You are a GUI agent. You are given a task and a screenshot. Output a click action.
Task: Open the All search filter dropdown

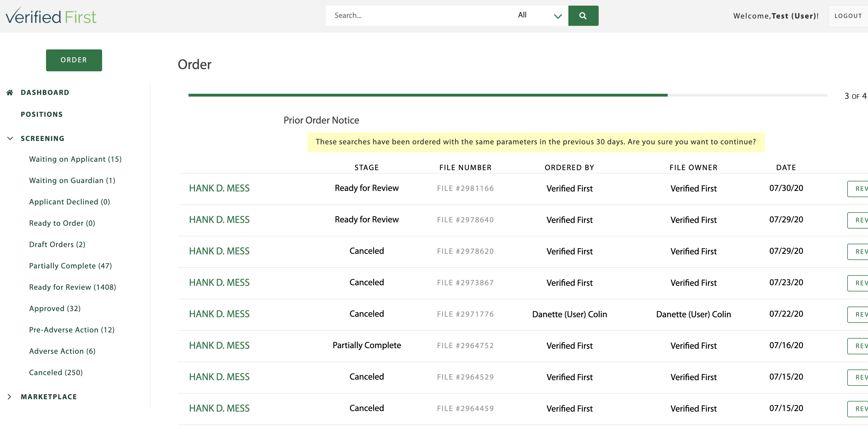[539, 15]
